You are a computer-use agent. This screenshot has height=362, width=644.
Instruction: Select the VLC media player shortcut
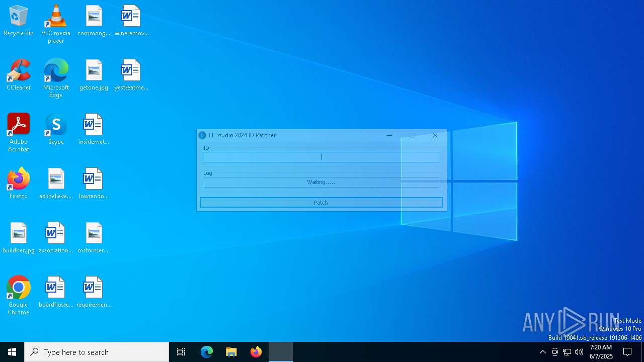coord(56,24)
